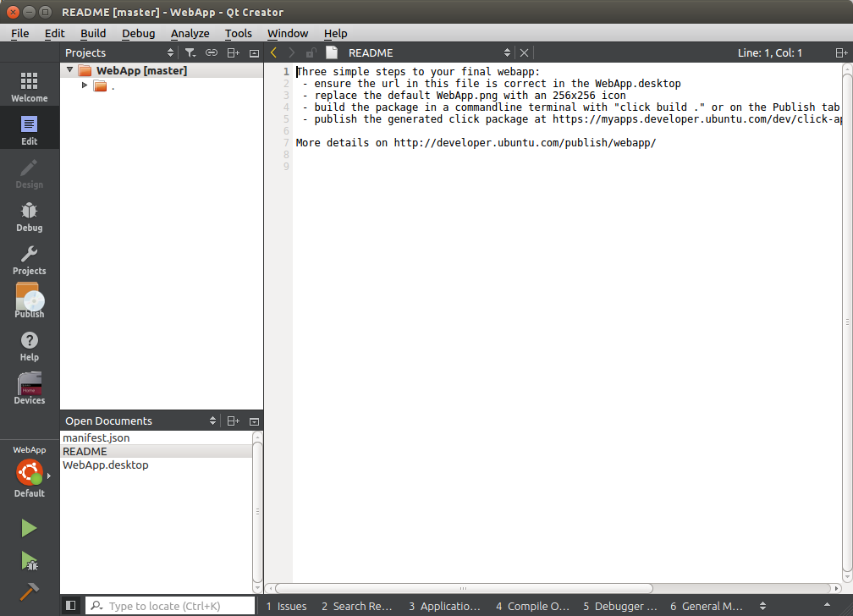
Task: Split the editor view
Action: (x=841, y=52)
